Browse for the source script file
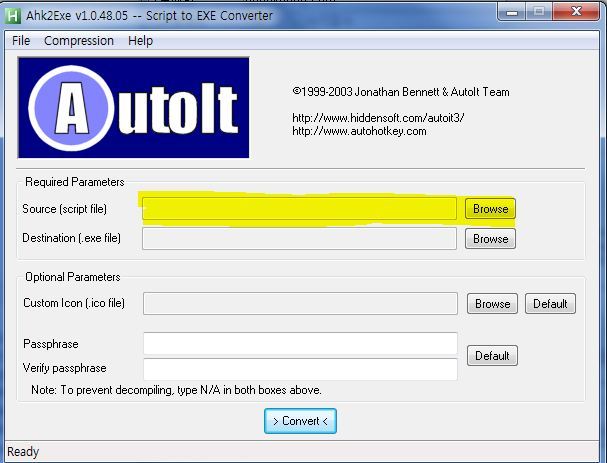Screen dimensions: 607x463 [490, 209]
